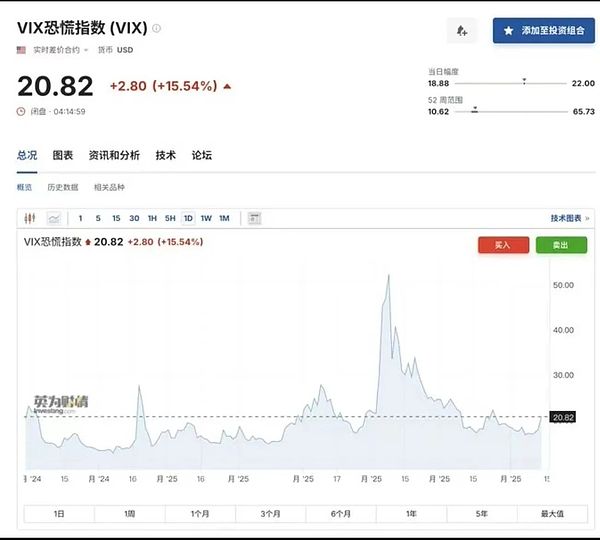Click the add alert bell icon
This screenshot has width=600, height=540.
point(461,31)
